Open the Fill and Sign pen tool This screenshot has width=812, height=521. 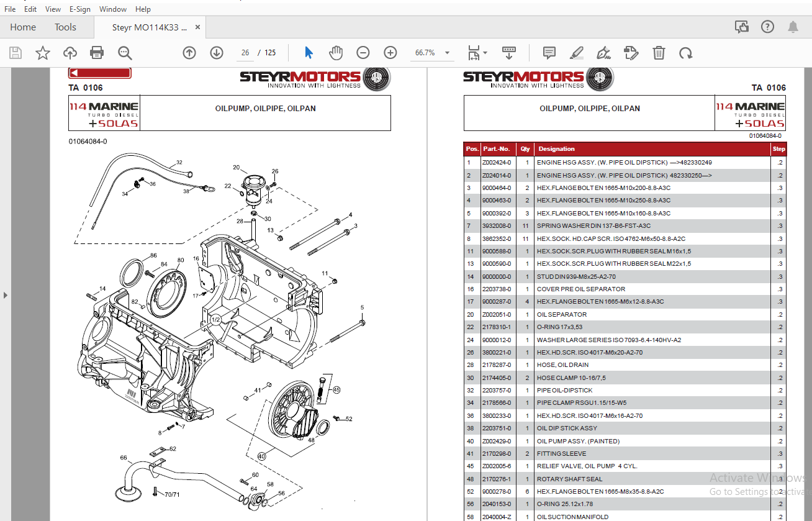tap(603, 53)
